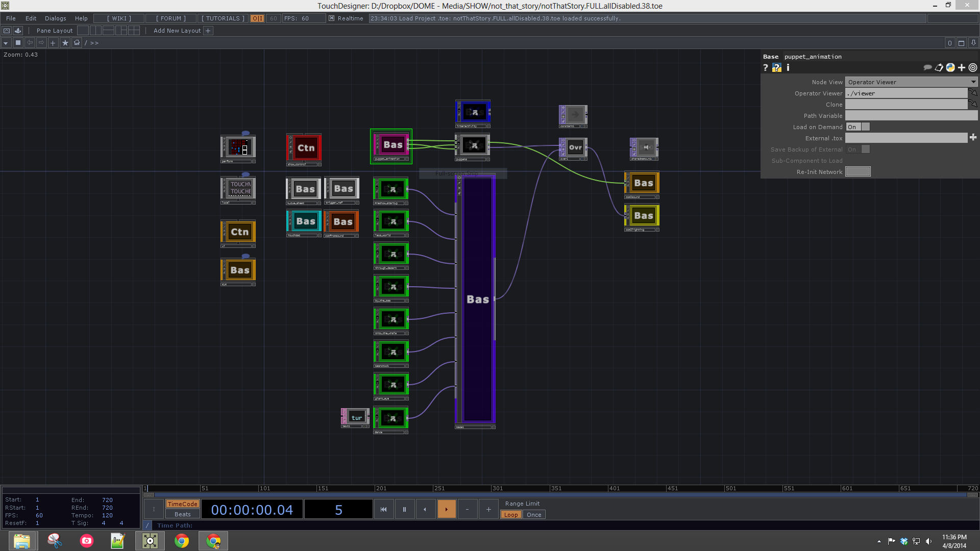Click the home network icon in path bar

tap(77, 43)
